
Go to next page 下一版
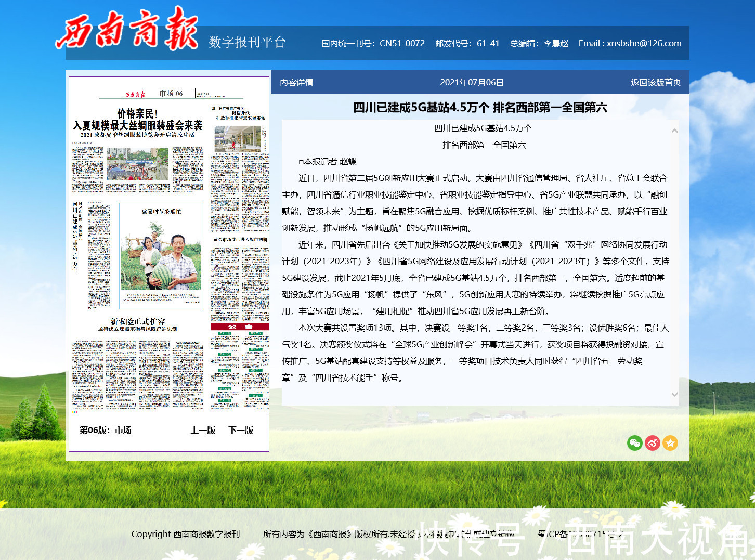point(241,430)
